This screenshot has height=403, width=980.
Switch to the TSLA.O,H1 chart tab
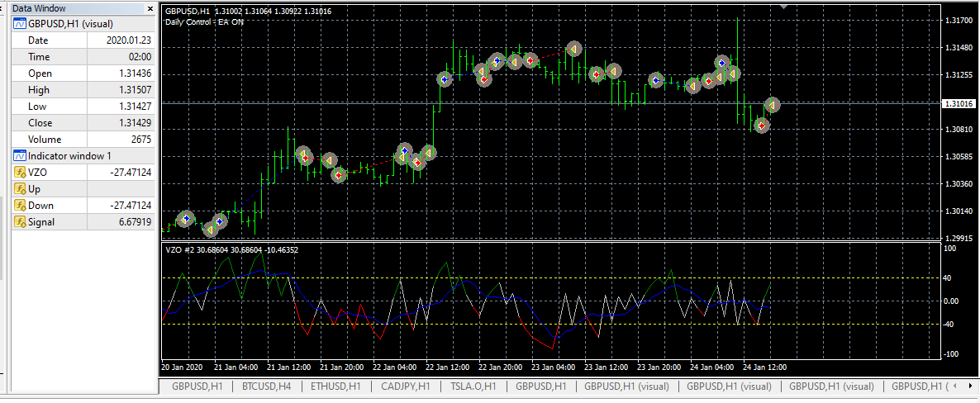(x=473, y=386)
